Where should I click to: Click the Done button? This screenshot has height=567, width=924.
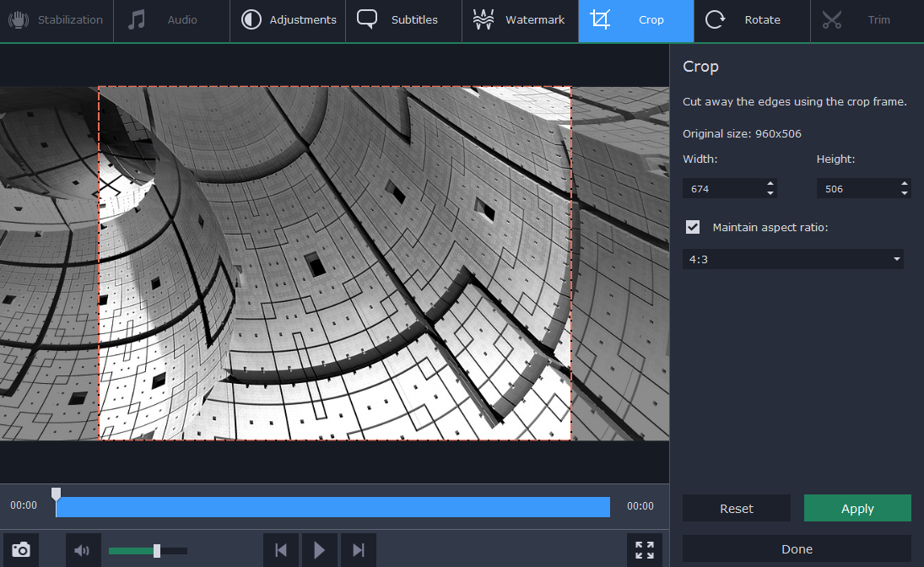tap(797, 548)
